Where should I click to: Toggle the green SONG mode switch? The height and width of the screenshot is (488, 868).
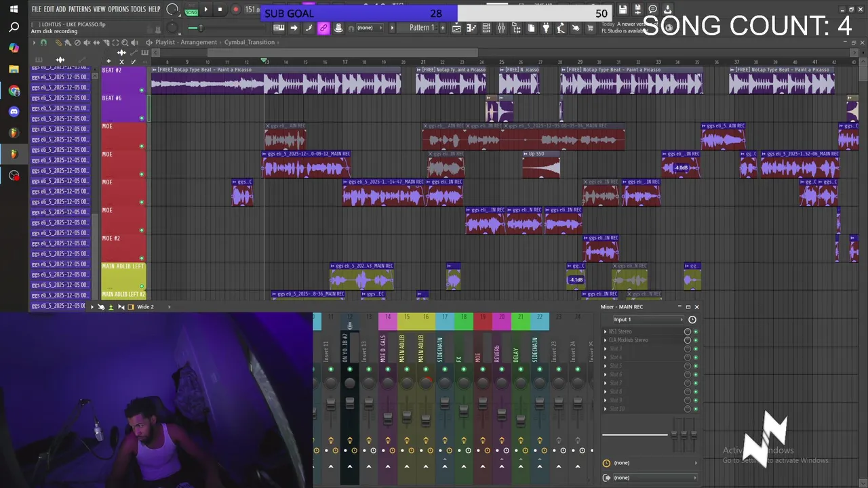click(191, 12)
